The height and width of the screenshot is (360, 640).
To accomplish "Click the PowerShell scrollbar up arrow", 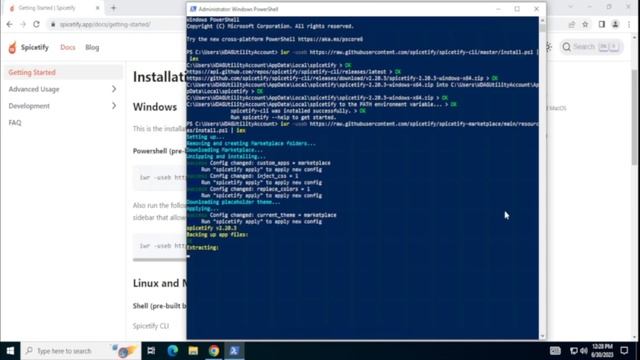I will coord(542,20).
